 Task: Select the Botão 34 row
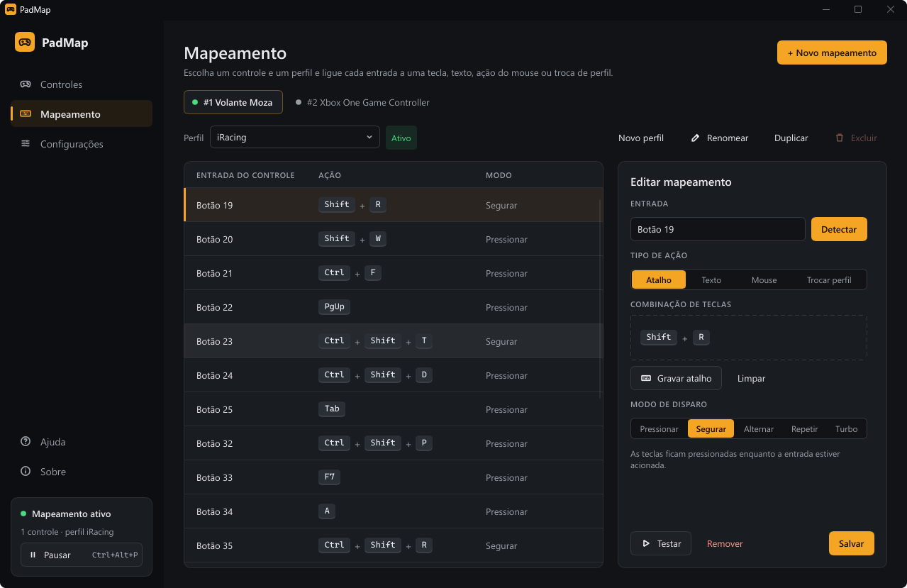[394, 511]
